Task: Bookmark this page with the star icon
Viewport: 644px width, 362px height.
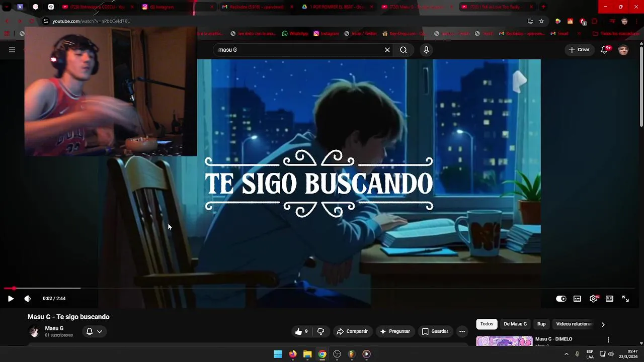Action: 541,21
